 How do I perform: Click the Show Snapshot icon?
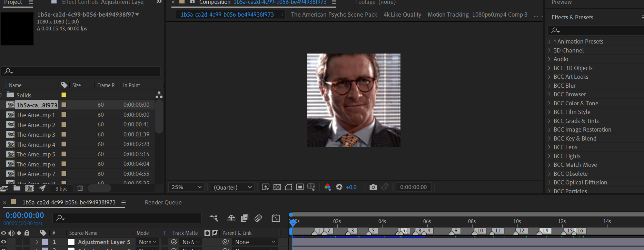(385, 187)
